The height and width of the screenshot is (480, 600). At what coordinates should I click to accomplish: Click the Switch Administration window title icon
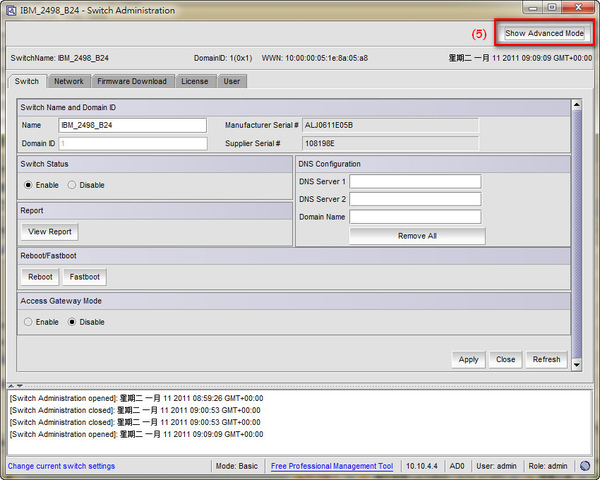11,10
